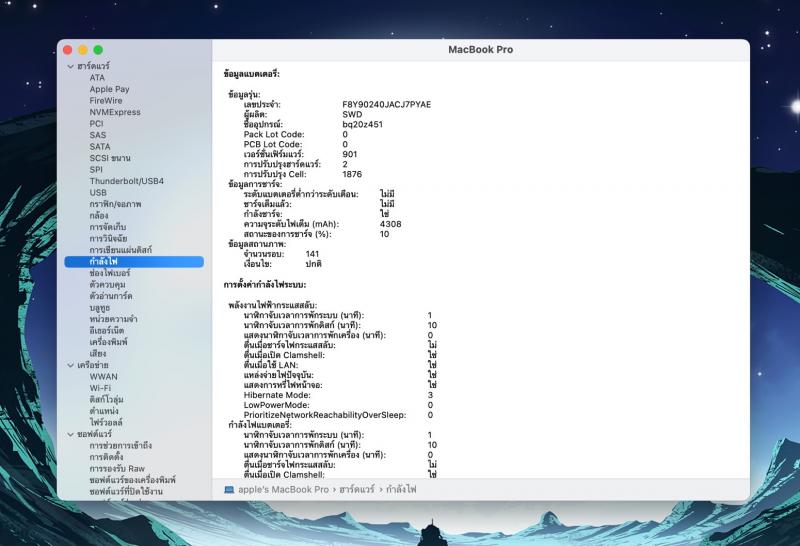800x546 pixels.
Task: Open หน่วยความจำ sidebar item
Action: [x=113, y=319]
